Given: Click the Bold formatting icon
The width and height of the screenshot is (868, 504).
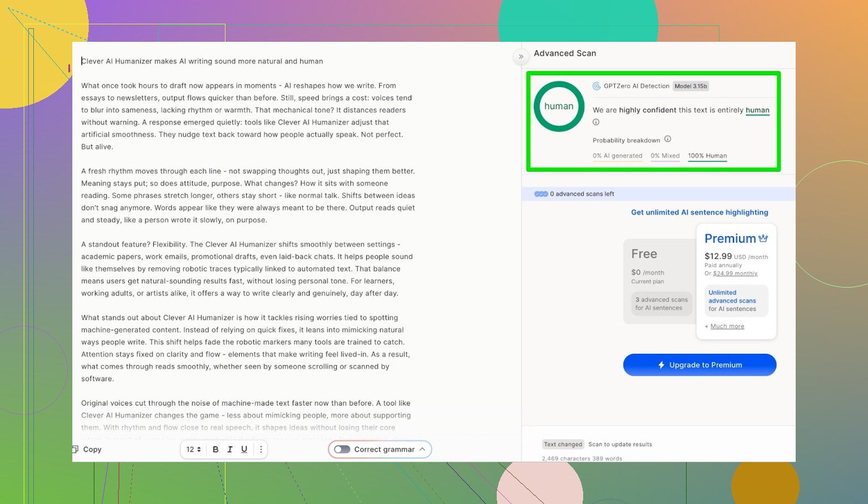Looking at the screenshot, I should coord(215,449).
